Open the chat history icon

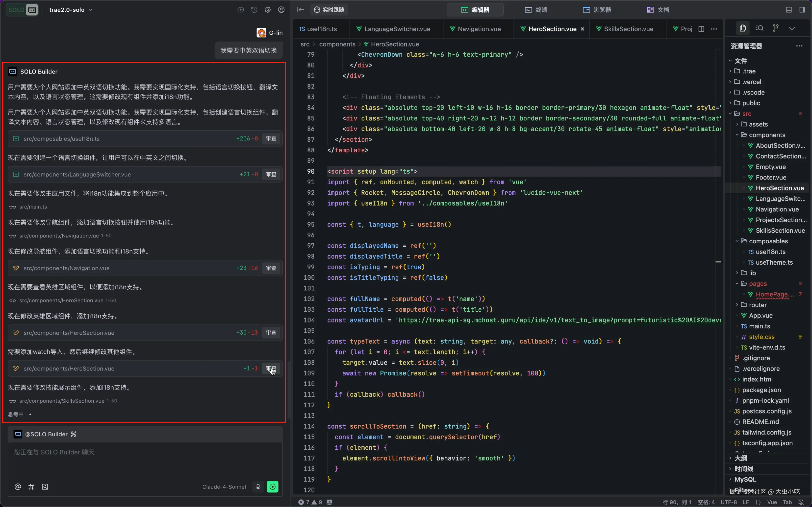pyautogui.click(x=254, y=10)
